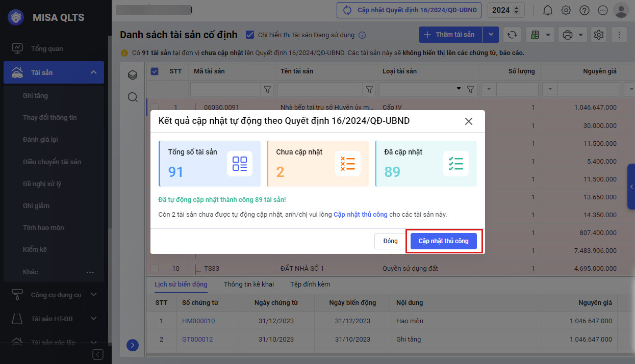The image size is (635, 364).
Task: Open voucher link HM000010
Action: [x=198, y=321]
